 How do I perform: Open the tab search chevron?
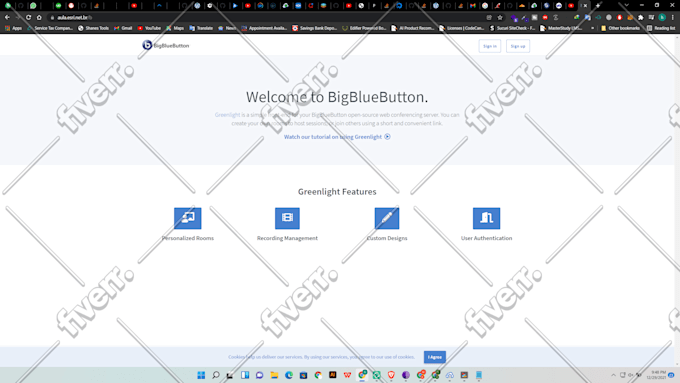[x=626, y=6]
